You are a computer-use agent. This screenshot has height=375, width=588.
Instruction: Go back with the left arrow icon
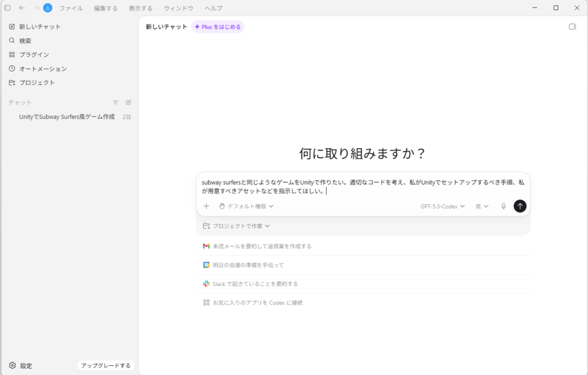click(22, 8)
